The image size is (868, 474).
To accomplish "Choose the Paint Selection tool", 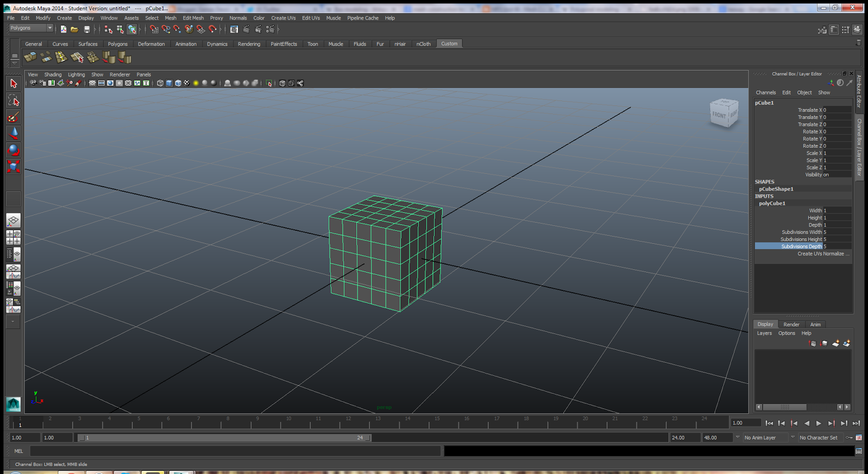I will (14, 117).
